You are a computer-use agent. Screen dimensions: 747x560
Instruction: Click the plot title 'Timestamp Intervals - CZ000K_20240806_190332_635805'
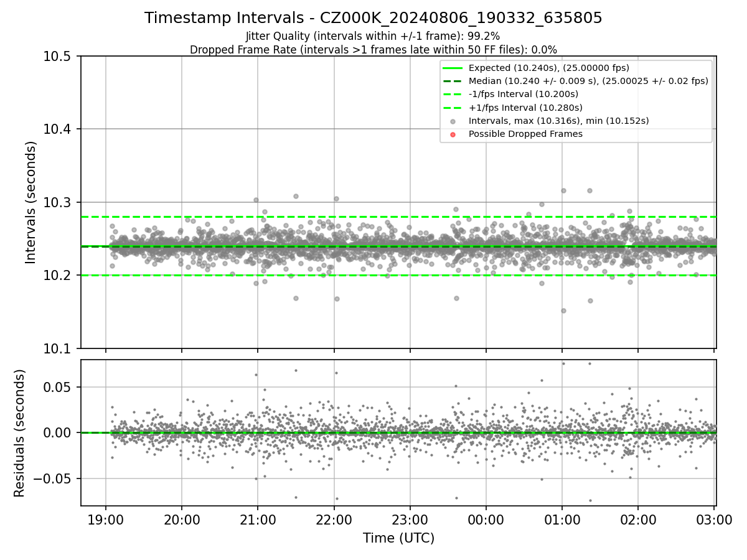tap(373, 18)
